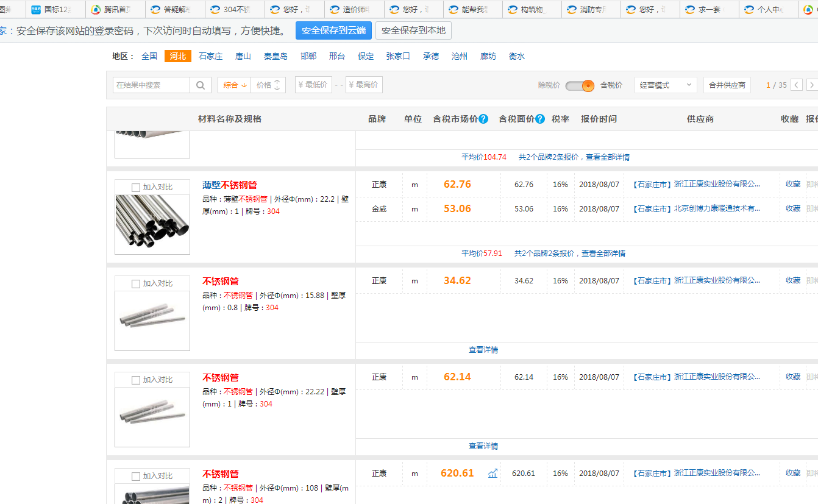Click help icon next to 含税面价
Screen dimensions: 818x504
tap(540, 119)
